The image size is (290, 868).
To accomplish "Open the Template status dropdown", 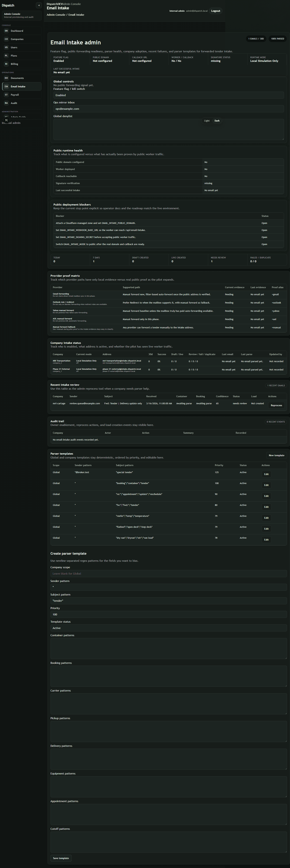I will (x=168, y=628).
